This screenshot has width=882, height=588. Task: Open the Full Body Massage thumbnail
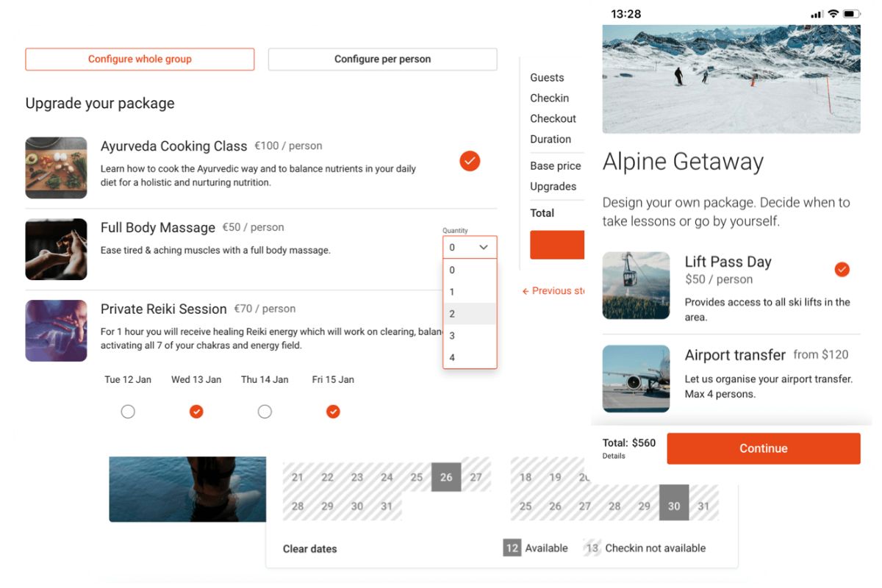coord(56,249)
